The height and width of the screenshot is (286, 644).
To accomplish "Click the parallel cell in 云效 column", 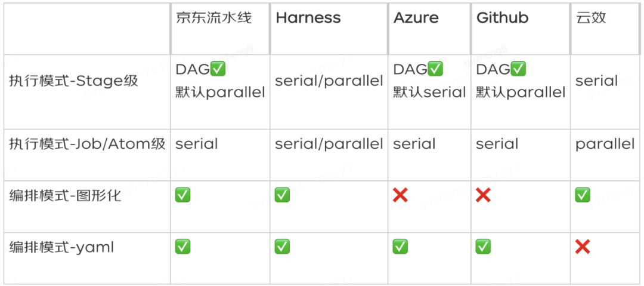I will coord(605,144).
